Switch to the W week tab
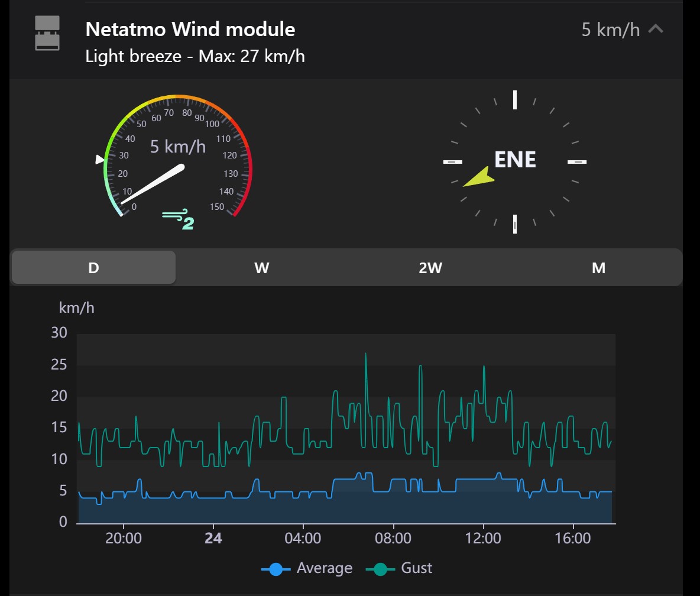This screenshot has width=700, height=596. [261, 267]
